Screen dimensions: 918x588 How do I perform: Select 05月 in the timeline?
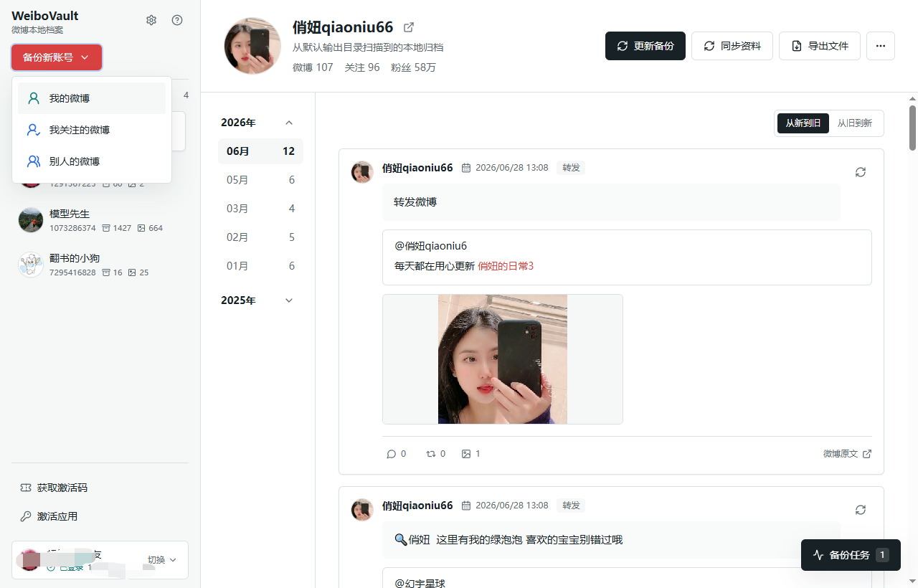(x=260, y=180)
